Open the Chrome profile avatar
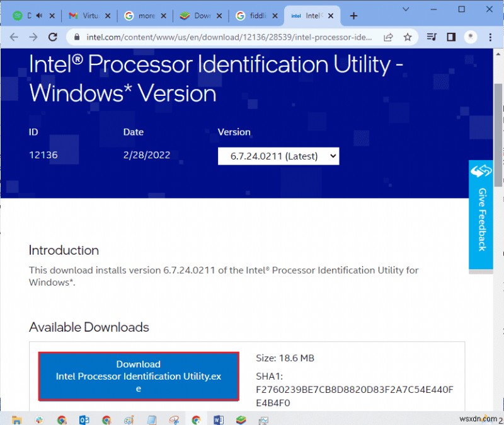Image resolution: width=504 pixels, height=425 pixels. 471,37
